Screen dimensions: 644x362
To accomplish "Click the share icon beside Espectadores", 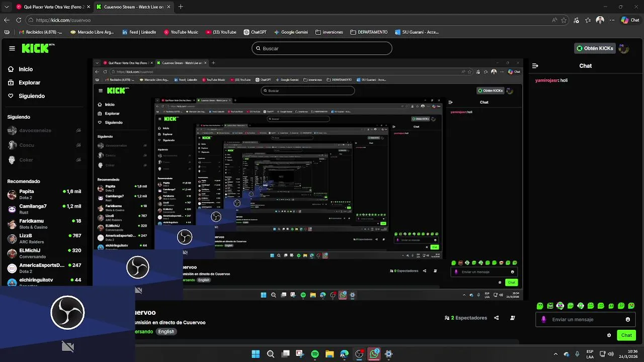I will [x=497, y=318].
